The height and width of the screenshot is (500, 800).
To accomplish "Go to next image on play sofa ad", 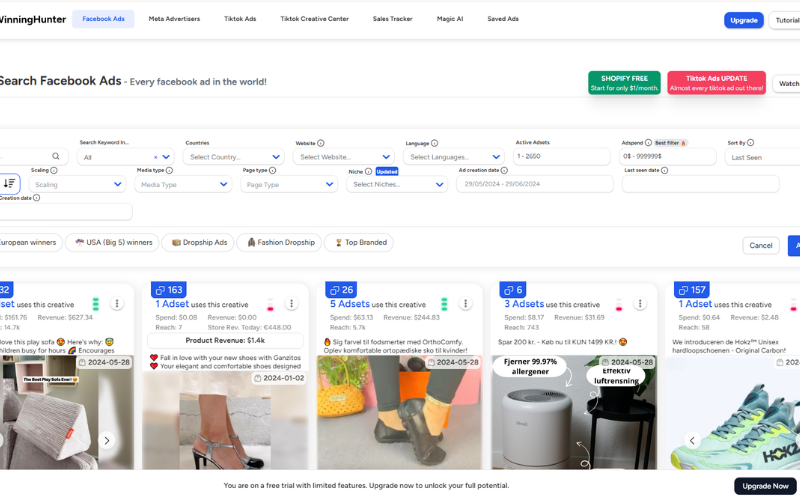I will [107, 440].
